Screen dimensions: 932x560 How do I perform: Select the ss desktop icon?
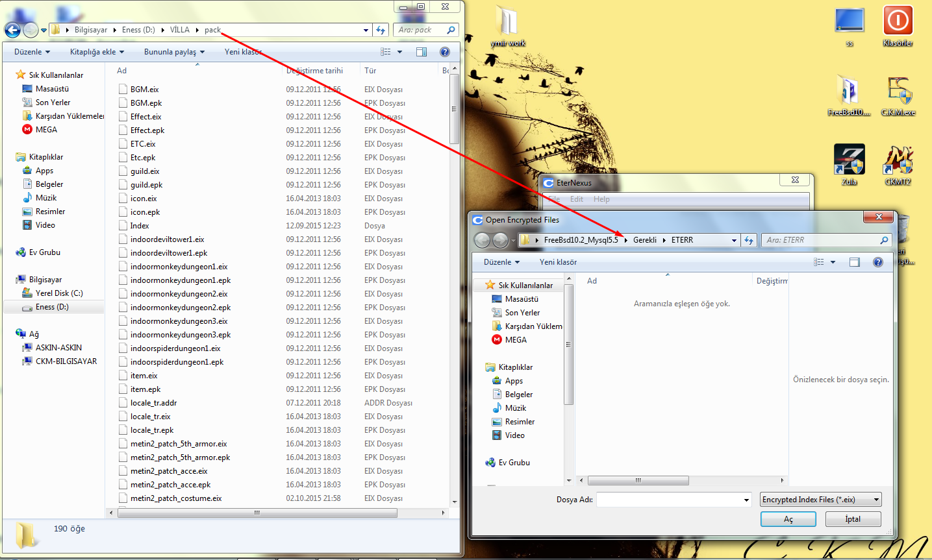point(850,27)
